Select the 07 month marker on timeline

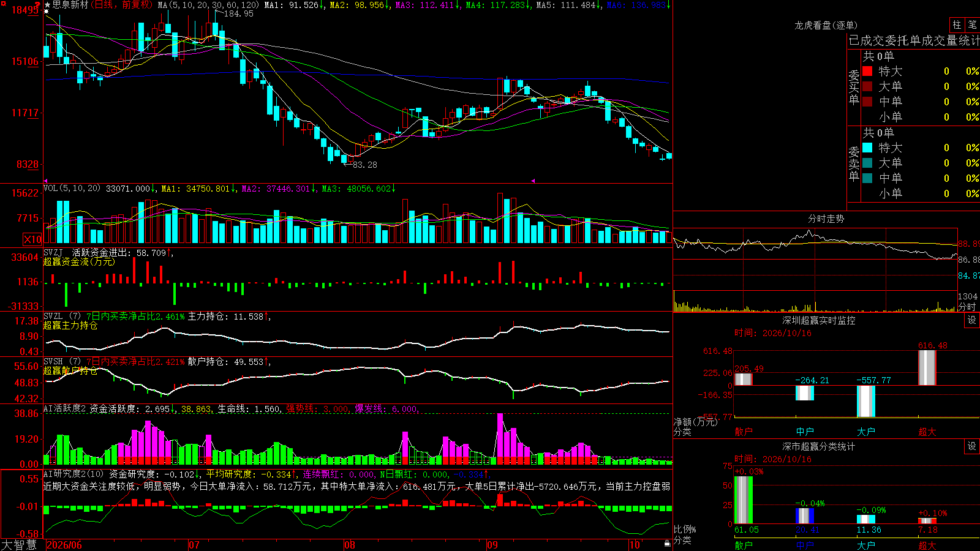[x=194, y=545]
